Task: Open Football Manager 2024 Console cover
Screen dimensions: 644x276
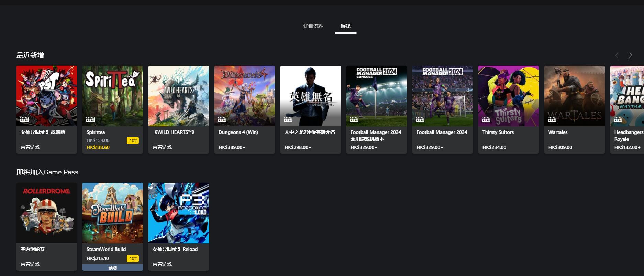Action: [x=377, y=96]
